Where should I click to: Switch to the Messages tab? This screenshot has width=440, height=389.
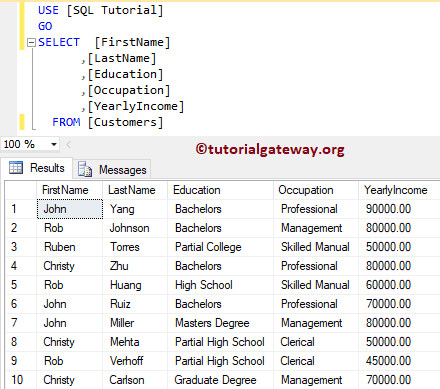coord(112,169)
